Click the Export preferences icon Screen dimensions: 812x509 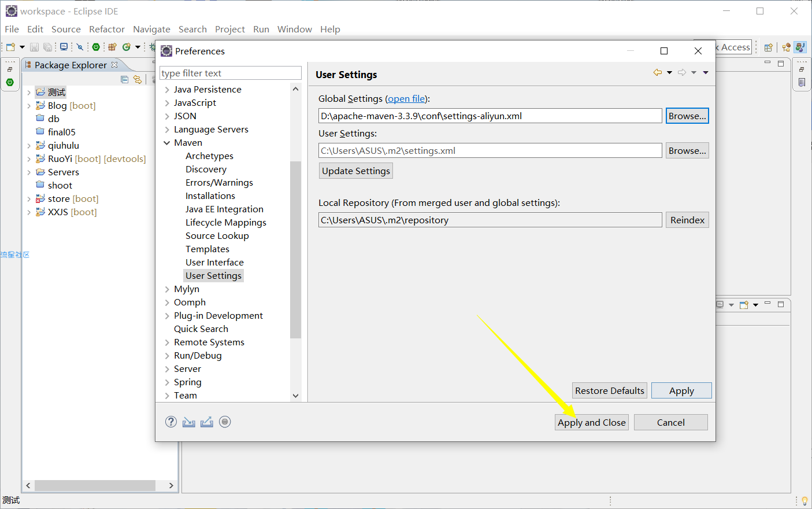(x=207, y=422)
